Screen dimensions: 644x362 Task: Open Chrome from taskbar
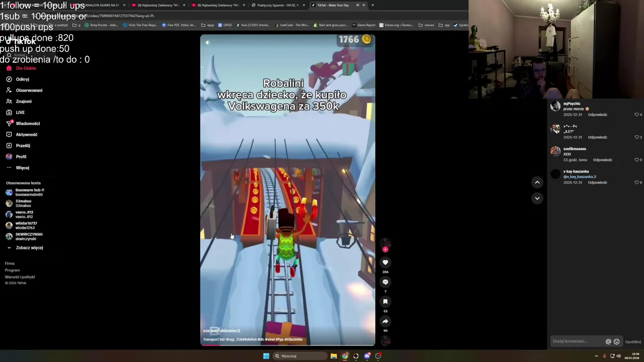345,356
